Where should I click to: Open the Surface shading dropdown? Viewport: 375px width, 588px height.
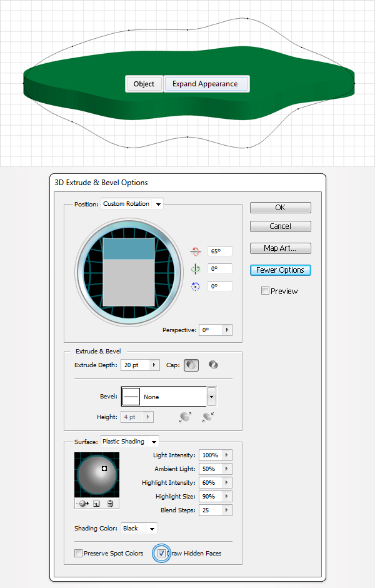(129, 442)
